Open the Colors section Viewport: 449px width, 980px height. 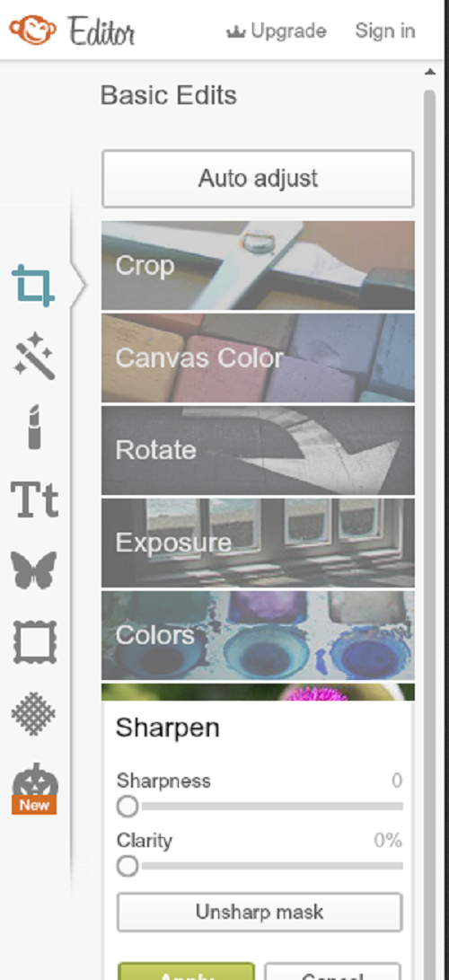258,635
